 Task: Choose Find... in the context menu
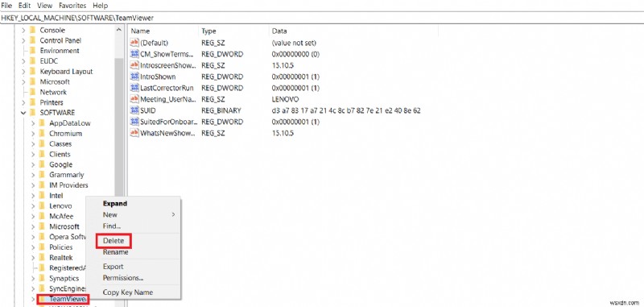(112, 226)
